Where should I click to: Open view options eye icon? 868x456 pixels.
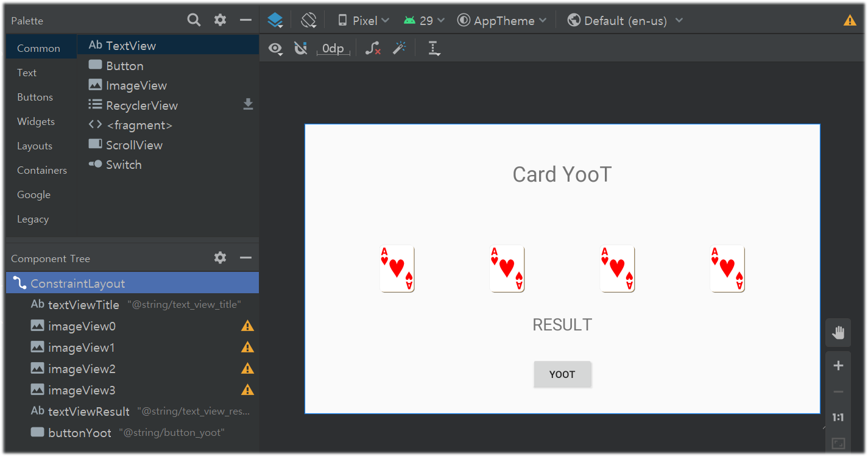point(276,49)
